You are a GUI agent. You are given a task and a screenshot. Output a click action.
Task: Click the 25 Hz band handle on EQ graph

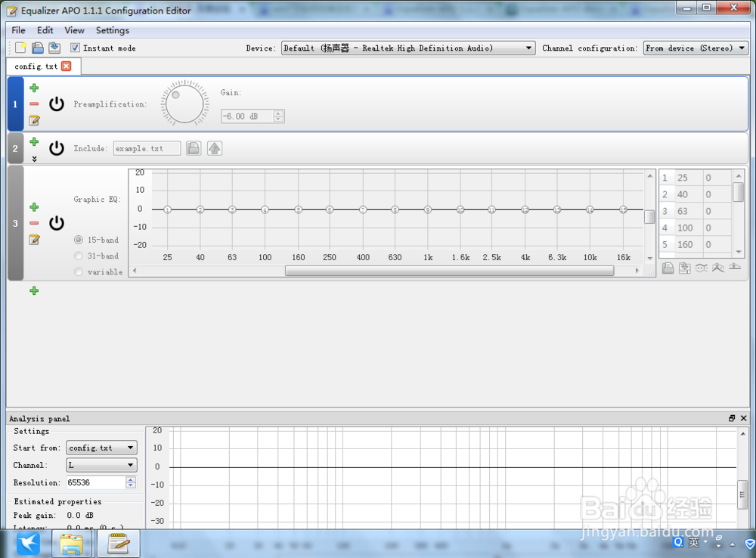167,209
